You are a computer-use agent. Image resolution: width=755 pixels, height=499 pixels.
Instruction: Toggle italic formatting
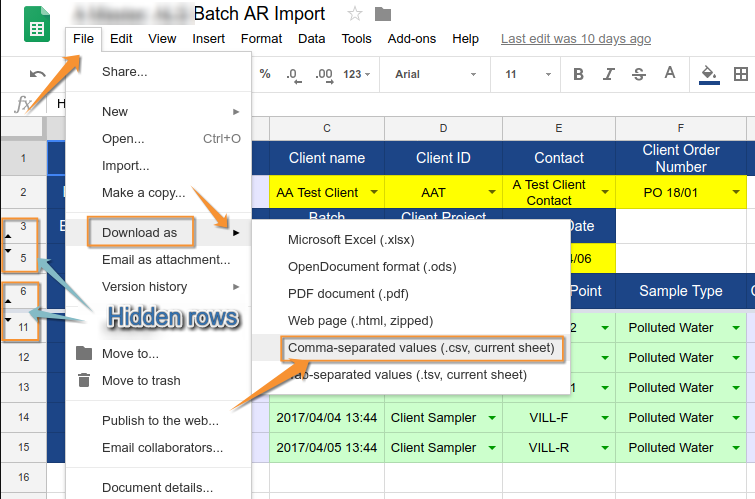click(609, 74)
